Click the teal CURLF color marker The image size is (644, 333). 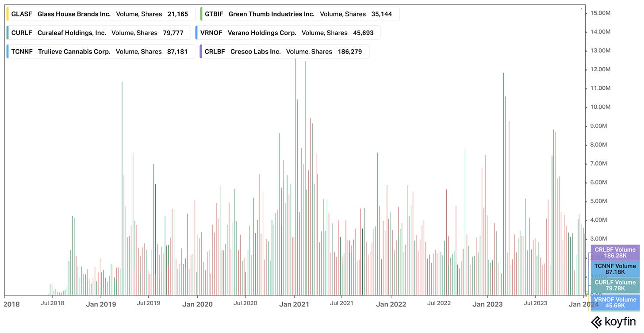(8, 33)
